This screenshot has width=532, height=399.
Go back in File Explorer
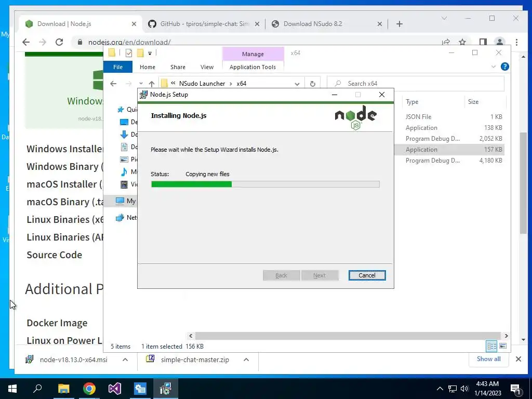[x=113, y=84]
